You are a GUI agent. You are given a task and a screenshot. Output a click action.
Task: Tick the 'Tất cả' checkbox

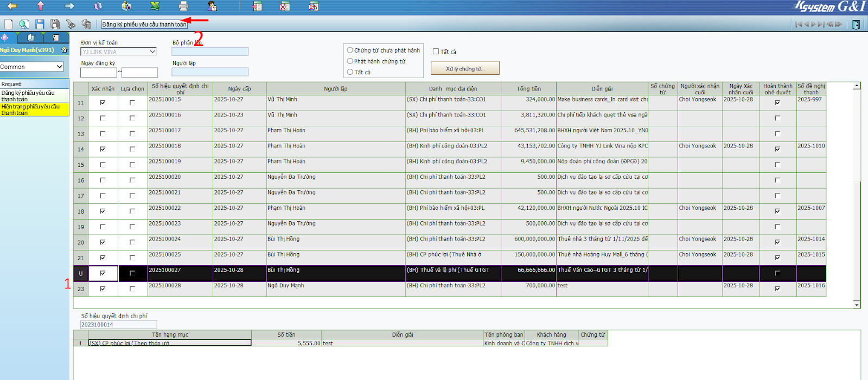coord(436,51)
